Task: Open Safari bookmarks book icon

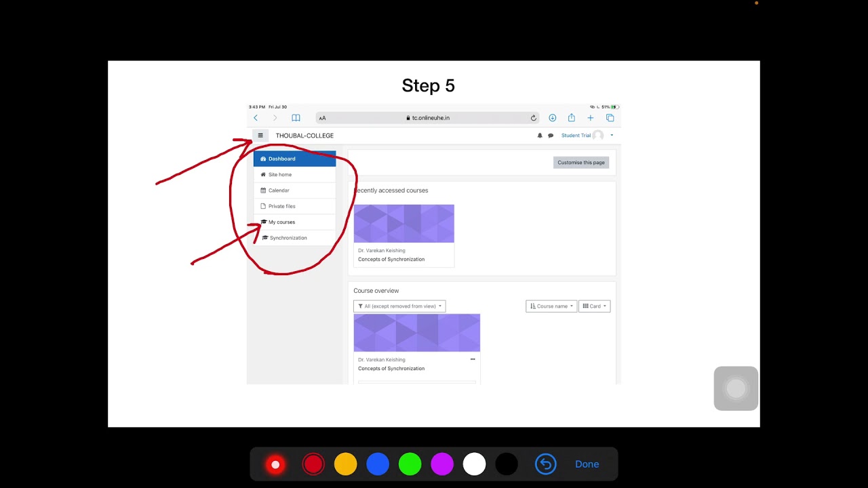Action: 296,118
